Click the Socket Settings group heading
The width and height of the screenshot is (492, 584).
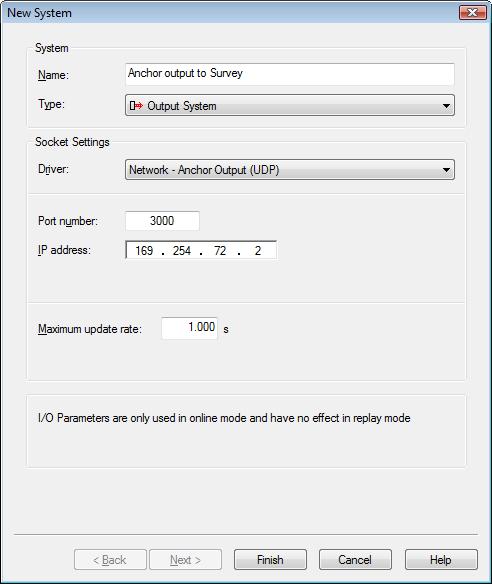point(72,142)
